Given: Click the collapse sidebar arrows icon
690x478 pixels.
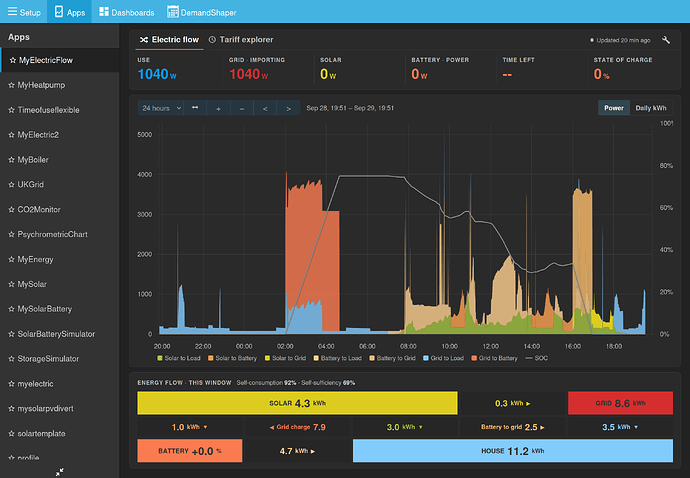Looking at the screenshot, I should (59, 472).
